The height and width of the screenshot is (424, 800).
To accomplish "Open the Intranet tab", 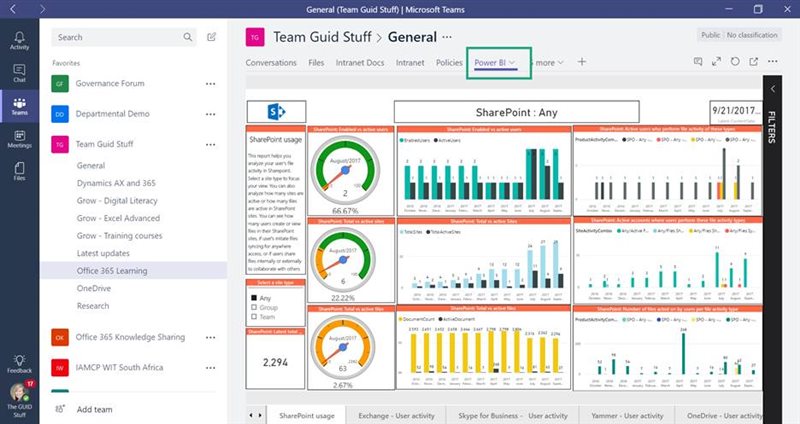I will click(x=410, y=63).
